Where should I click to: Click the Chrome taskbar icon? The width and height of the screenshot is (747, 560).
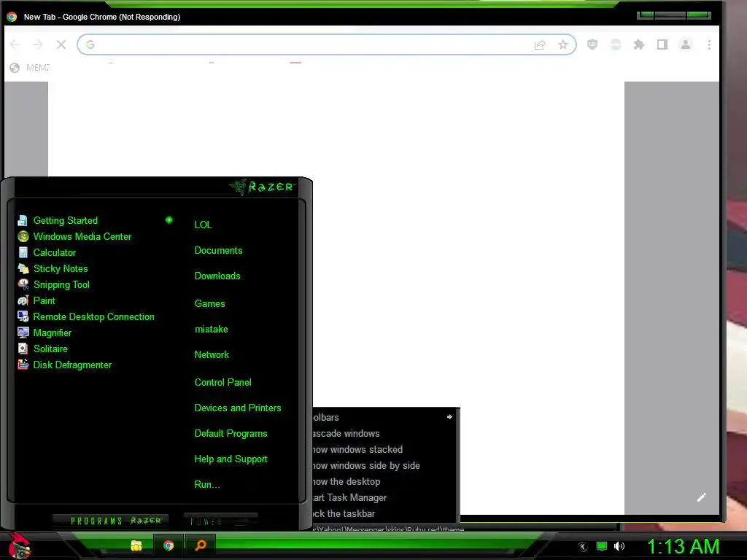tap(169, 545)
